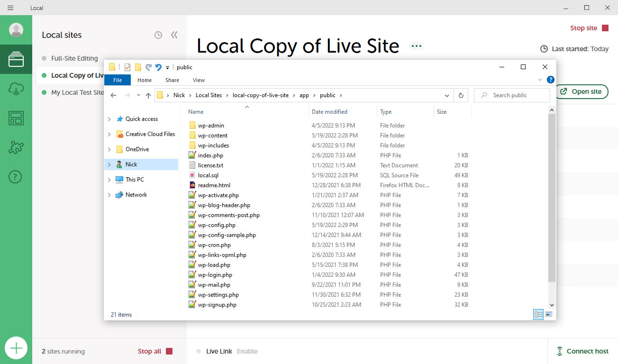The image size is (618, 364).
Task: Click Local Sites in breadcrumb path
Action: point(209,95)
